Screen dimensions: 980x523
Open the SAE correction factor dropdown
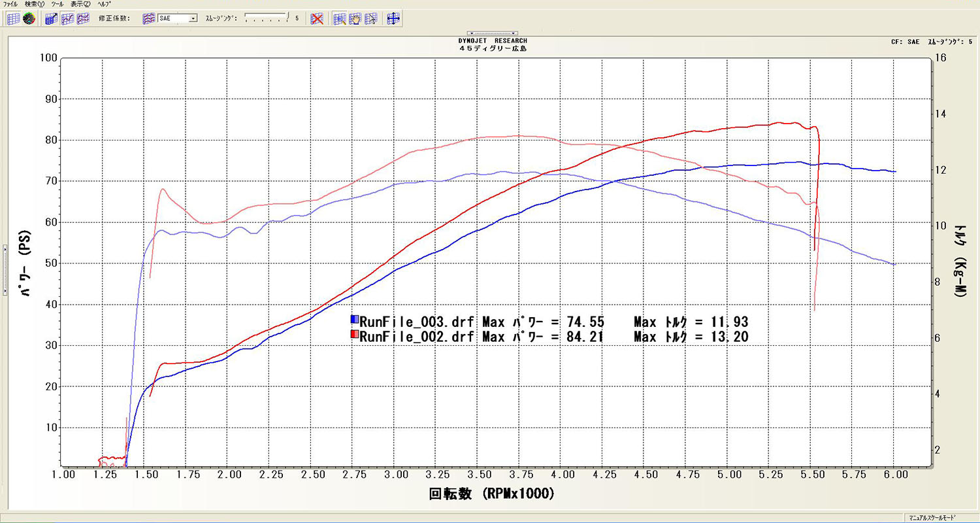point(193,18)
